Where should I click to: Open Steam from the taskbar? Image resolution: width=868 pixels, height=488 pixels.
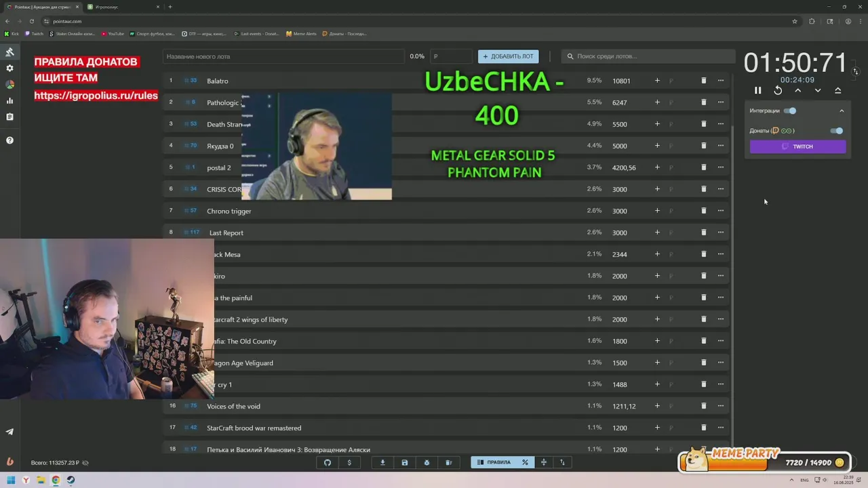71,480
